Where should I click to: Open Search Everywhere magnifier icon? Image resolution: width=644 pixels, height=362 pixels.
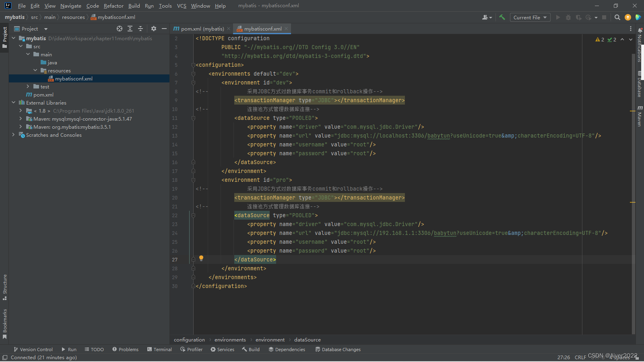click(x=617, y=17)
